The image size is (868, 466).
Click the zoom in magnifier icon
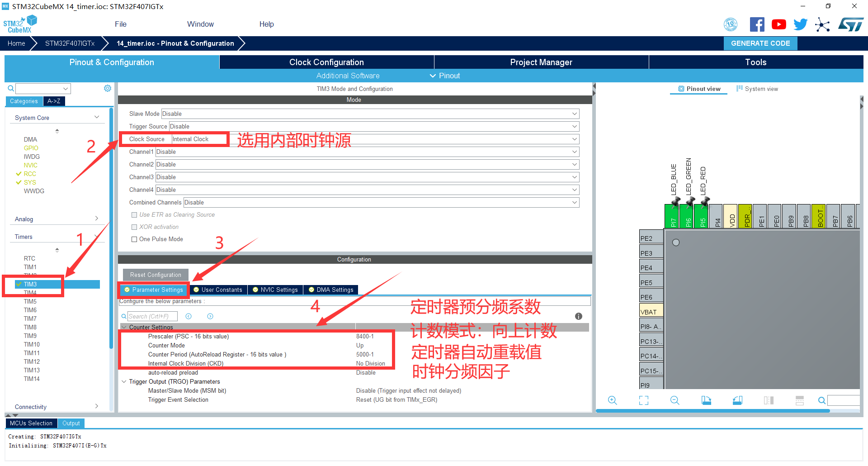click(612, 400)
